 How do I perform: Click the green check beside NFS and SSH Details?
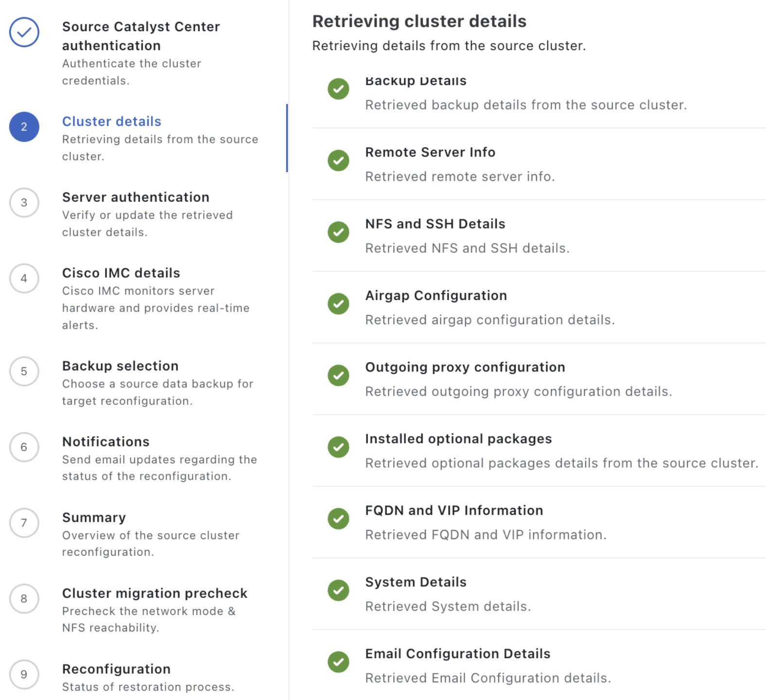pos(338,232)
